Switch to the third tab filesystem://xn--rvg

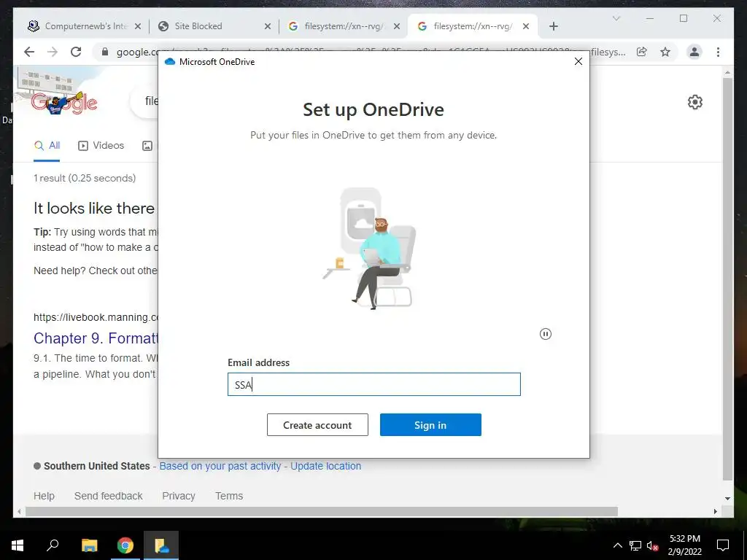(343, 26)
